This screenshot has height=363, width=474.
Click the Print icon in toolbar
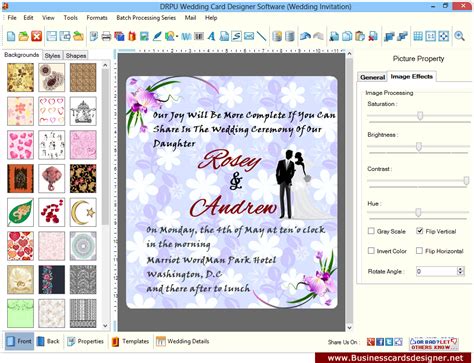106,36
